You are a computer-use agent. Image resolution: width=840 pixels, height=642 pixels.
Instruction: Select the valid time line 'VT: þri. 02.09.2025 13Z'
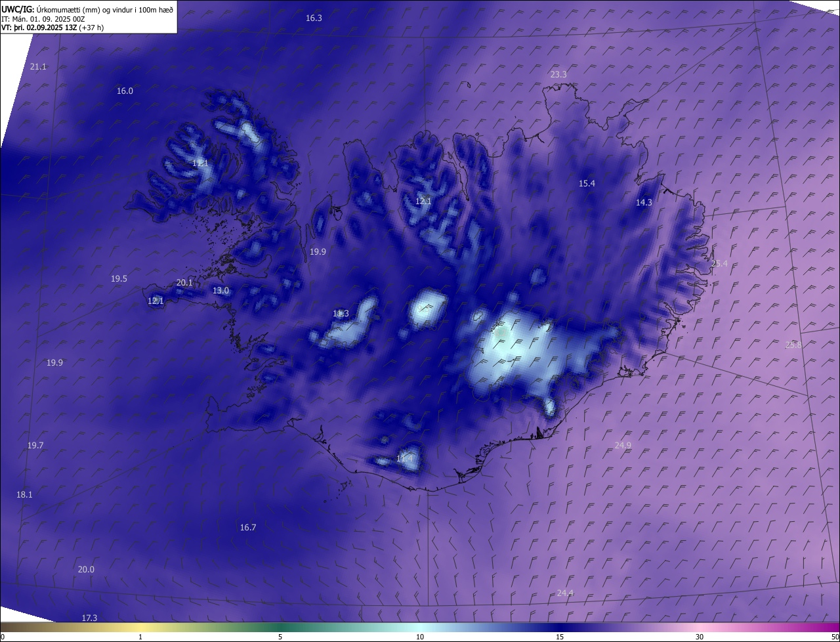(x=39, y=28)
